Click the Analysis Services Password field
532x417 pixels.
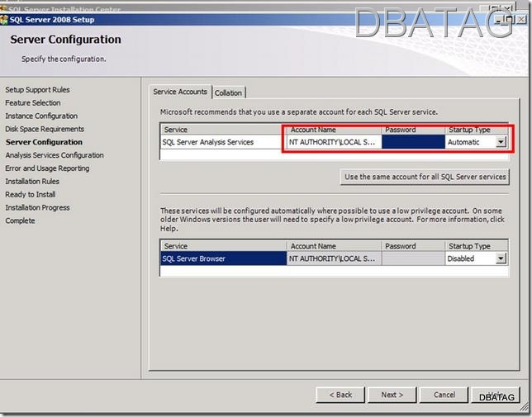[413, 142]
